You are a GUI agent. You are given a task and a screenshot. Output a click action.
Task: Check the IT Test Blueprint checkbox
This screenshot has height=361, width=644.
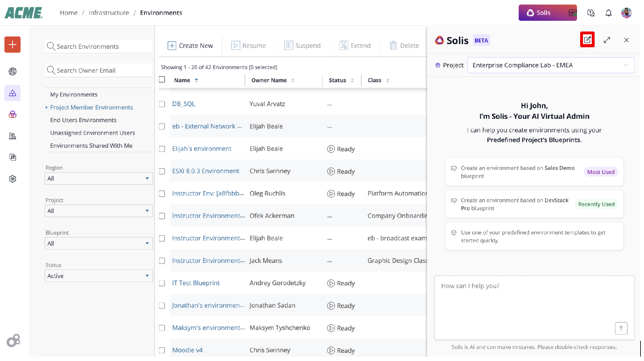click(x=162, y=283)
